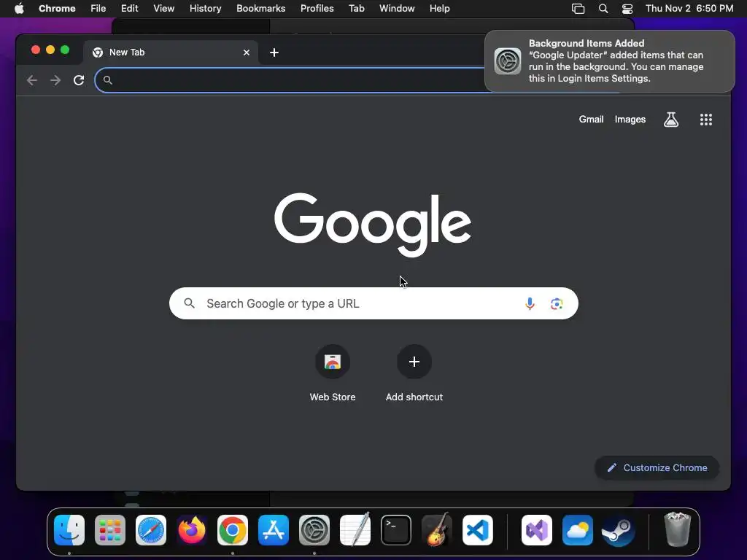Open the Bookmarks menu
Image resolution: width=747 pixels, height=560 pixels.
click(260, 9)
